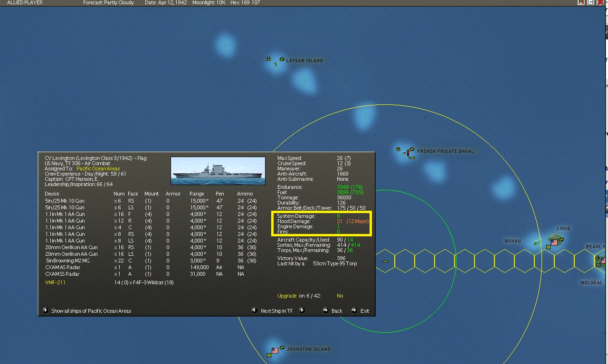
Task: Click the Laysan Island map label
Action: [x=304, y=61]
